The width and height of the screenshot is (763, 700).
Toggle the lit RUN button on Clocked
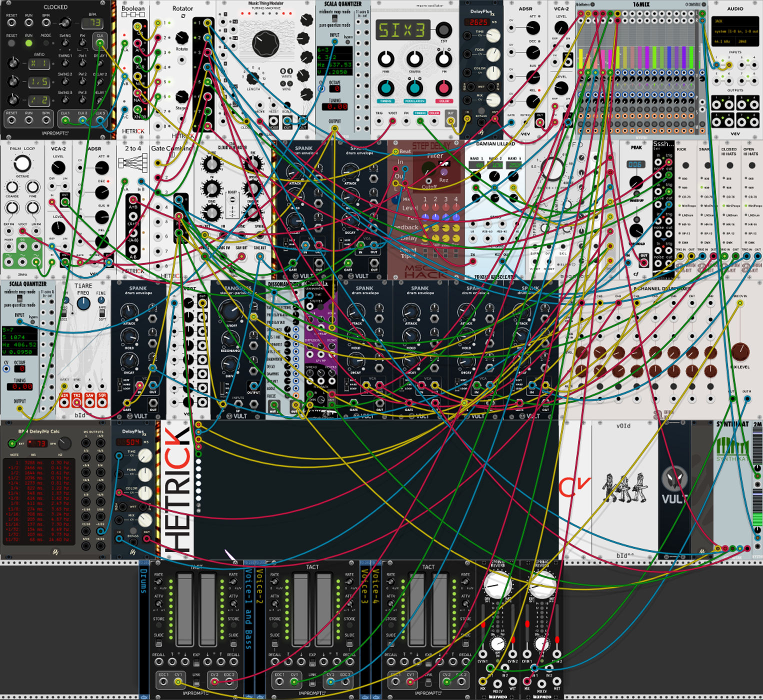[x=29, y=43]
